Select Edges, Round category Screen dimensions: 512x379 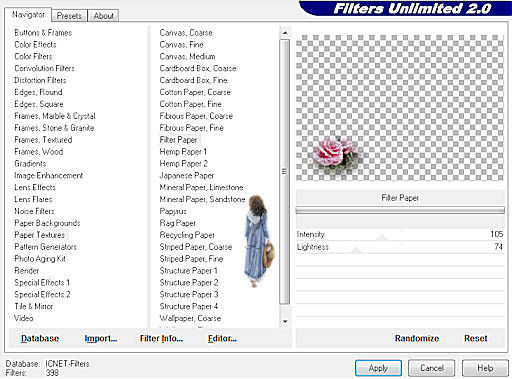(x=38, y=92)
